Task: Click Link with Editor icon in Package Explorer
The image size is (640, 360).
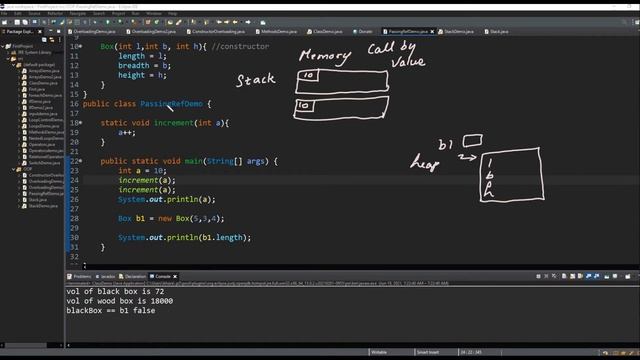Action: tap(52, 40)
